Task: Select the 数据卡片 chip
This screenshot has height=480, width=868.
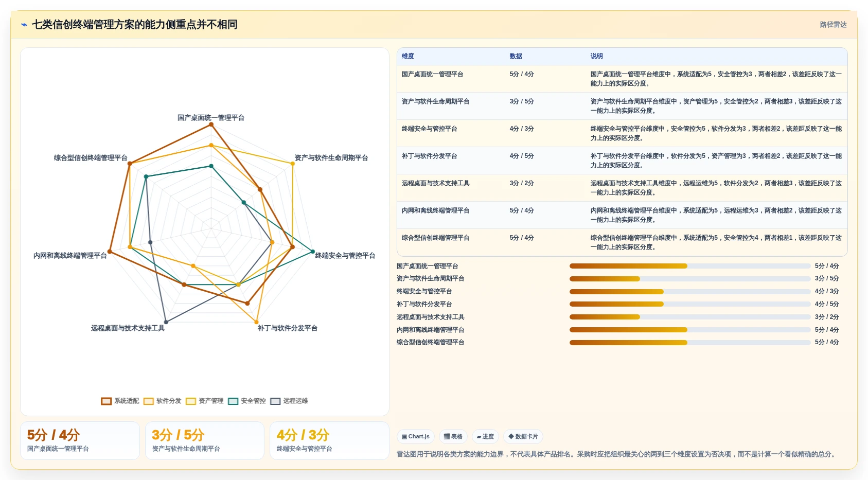Action: tap(523, 436)
